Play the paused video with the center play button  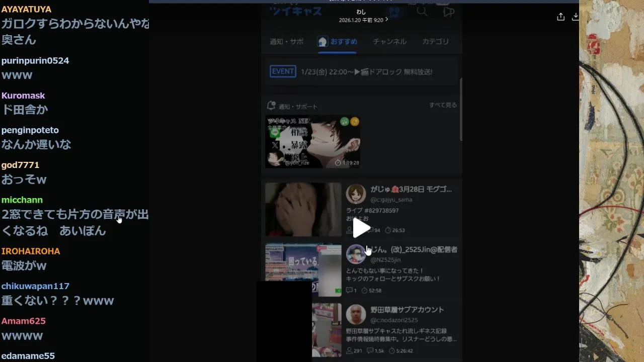click(361, 228)
